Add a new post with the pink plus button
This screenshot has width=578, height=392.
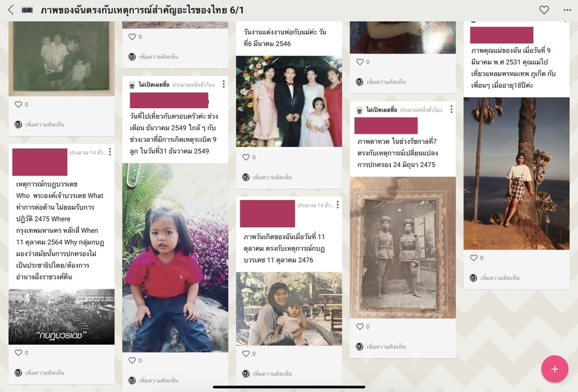click(x=554, y=369)
